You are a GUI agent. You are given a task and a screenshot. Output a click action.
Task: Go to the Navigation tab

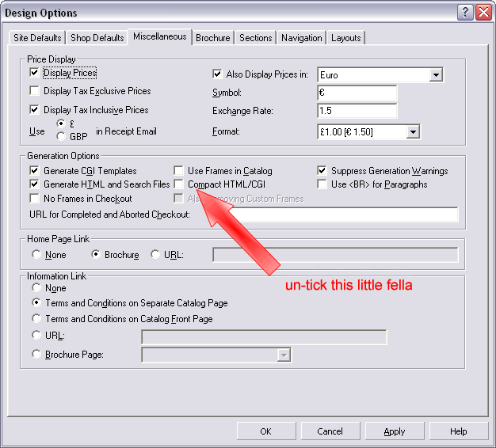click(x=301, y=38)
